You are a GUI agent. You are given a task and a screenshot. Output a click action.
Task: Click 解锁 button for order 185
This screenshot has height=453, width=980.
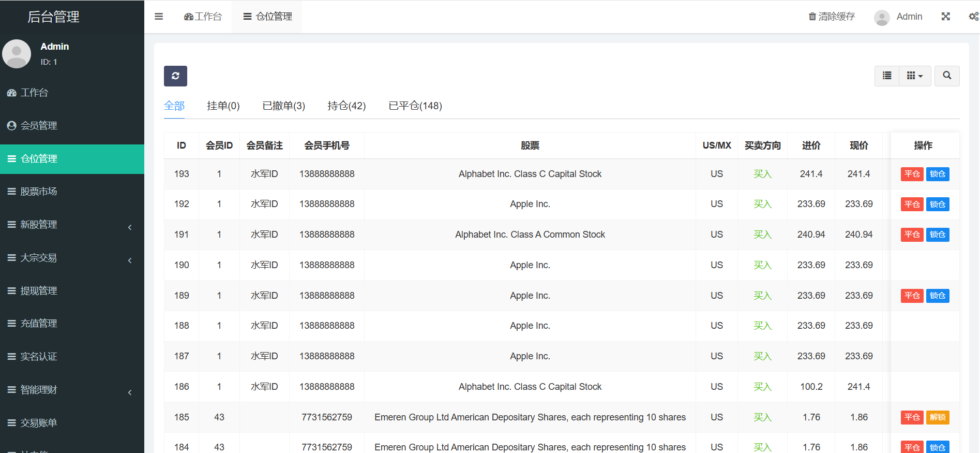pyautogui.click(x=938, y=417)
